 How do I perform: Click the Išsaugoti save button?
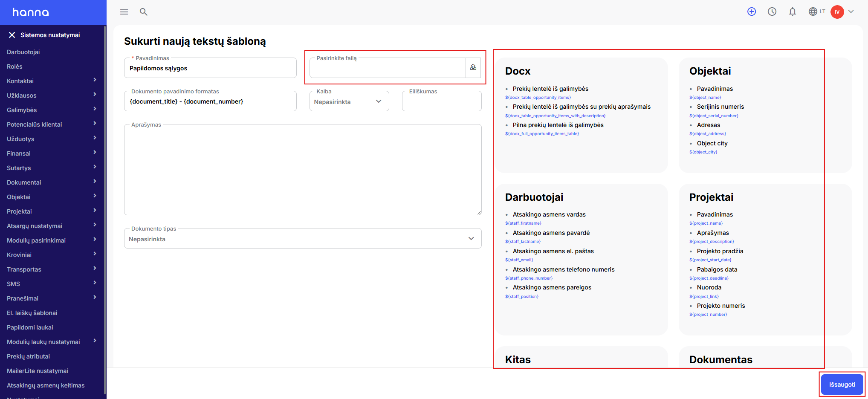click(x=842, y=385)
